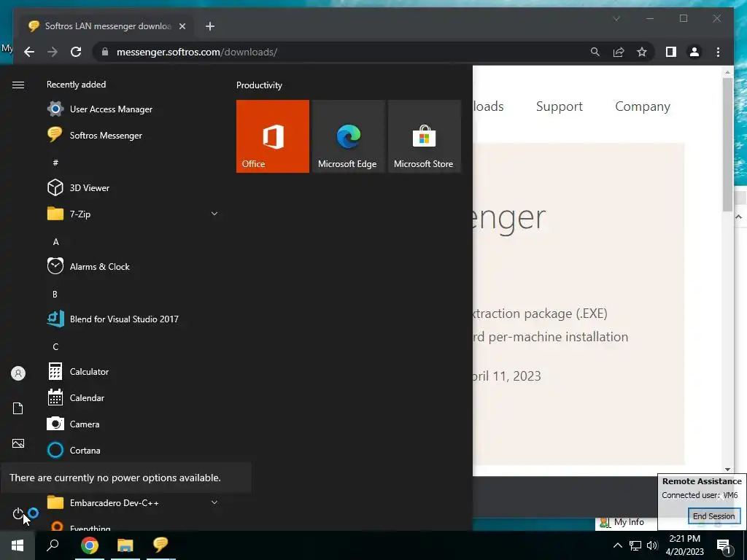The height and width of the screenshot is (560, 747).
Task: Open Chrome search zoom icon in address bar
Action: [x=595, y=52]
